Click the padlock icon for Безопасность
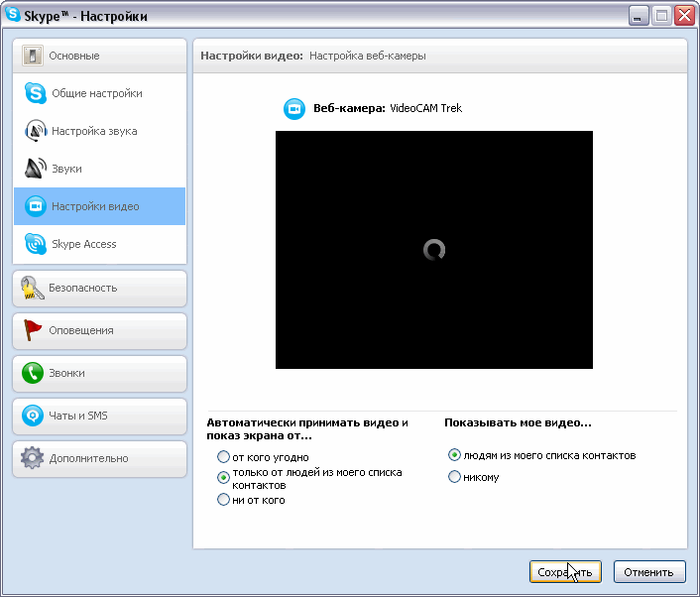Screen dimensions: 700x597 (x=32, y=288)
